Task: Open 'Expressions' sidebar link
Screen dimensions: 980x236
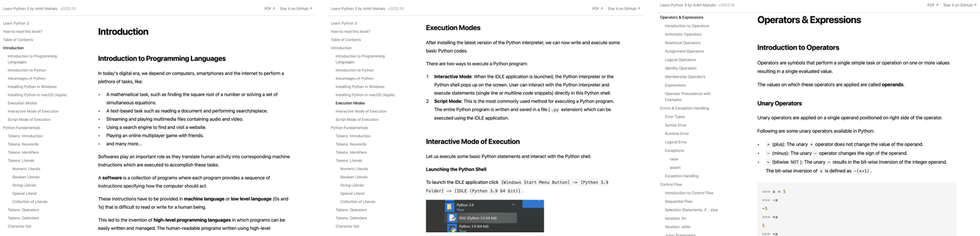Action: pos(675,85)
